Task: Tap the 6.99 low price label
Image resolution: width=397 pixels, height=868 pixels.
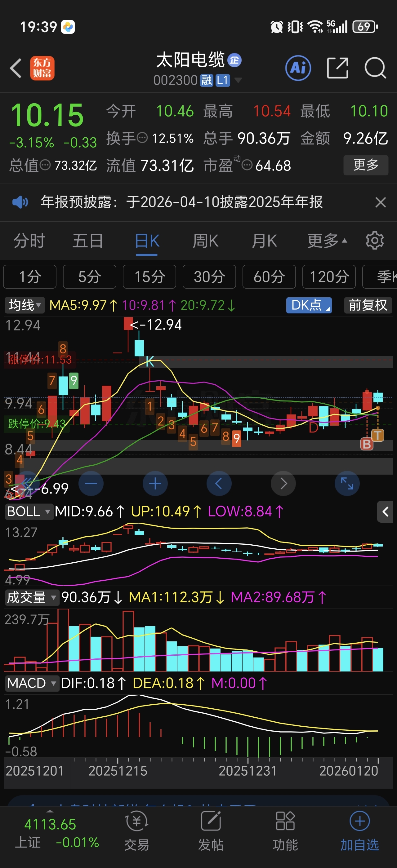Action: coord(40,489)
